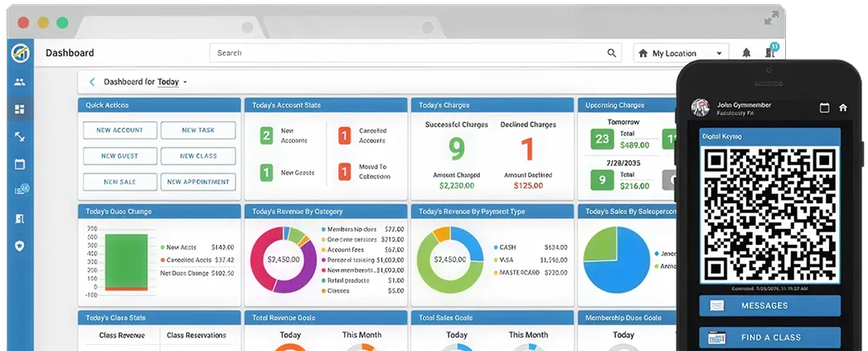The height and width of the screenshot is (351, 868).
Task: Click the Sales By Salesperson pie chart
Action: click(x=617, y=260)
